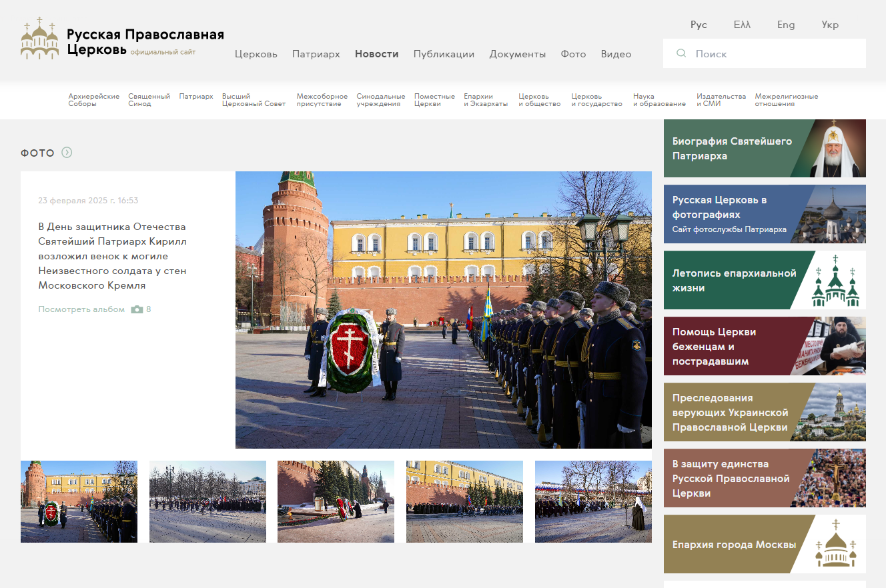Open the Церковь main menu item
Image resolution: width=886 pixels, height=588 pixels.
point(256,54)
